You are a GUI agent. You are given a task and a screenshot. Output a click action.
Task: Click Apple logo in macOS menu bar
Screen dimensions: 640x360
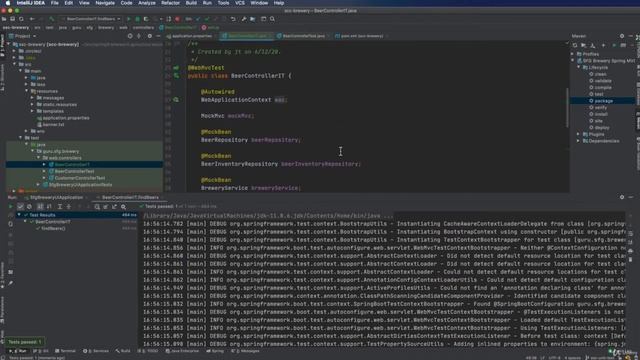tap(7, 3)
